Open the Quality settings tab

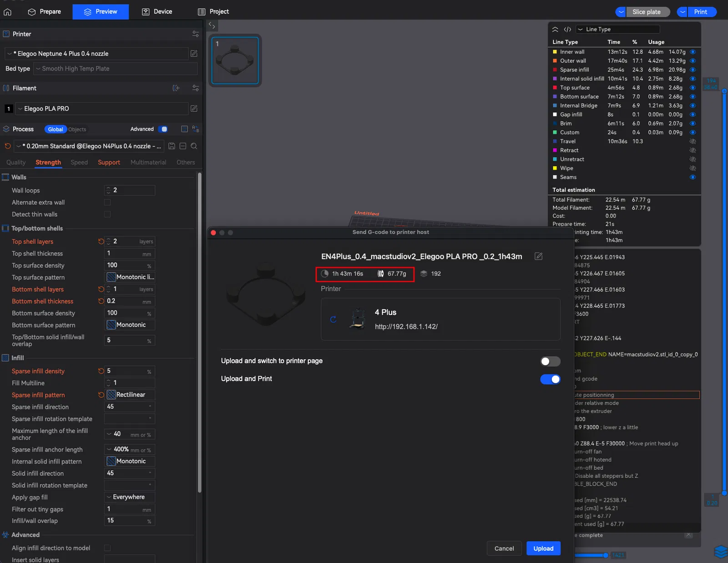click(16, 162)
